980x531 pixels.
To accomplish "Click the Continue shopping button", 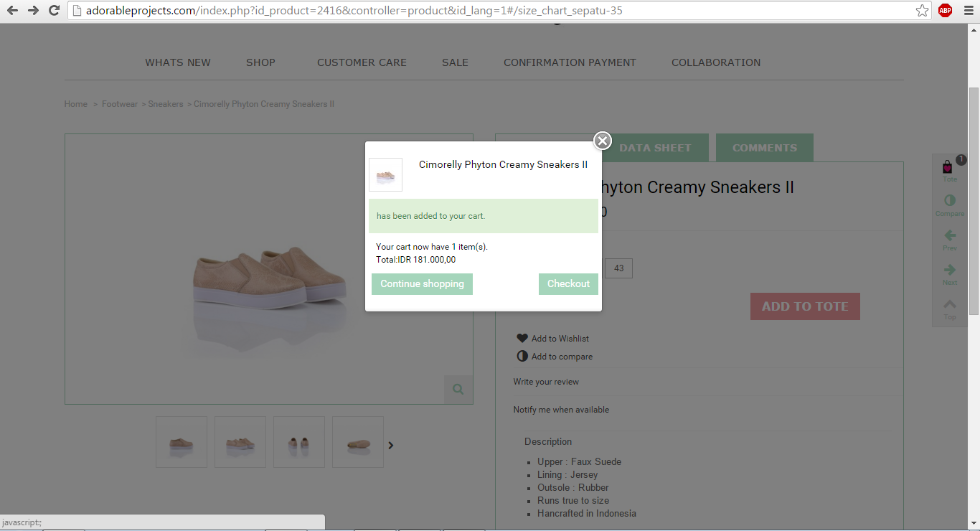I will [x=422, y=284].
